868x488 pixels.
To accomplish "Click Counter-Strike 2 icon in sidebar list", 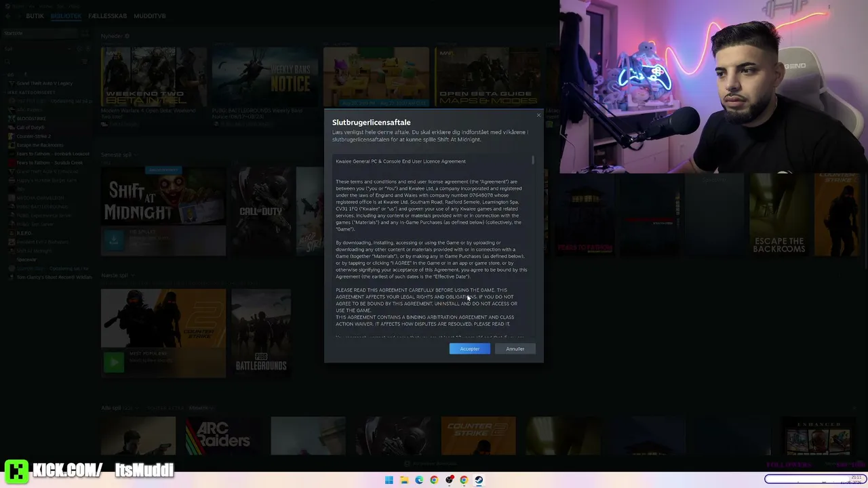I will pos(12,136).
